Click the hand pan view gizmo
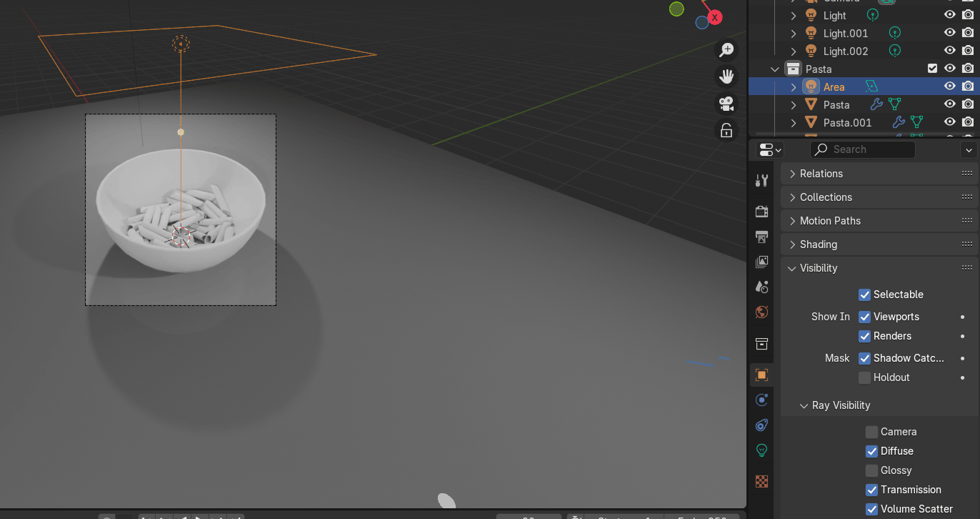 coord(726,76)
